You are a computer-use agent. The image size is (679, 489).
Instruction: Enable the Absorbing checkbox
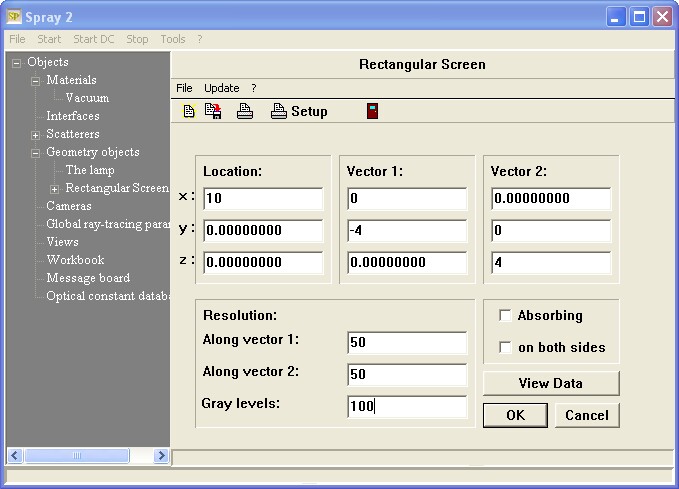click(506, 315)
